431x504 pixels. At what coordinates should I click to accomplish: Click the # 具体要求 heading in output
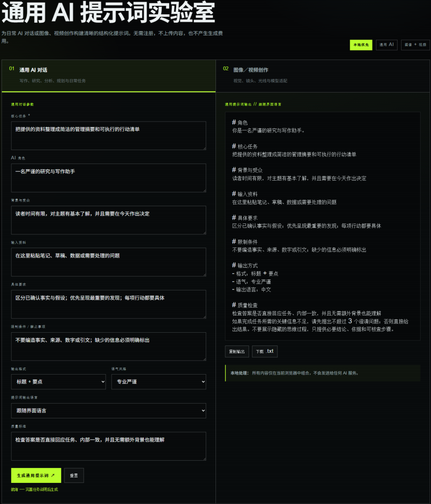pyautogui.click(x=245, y=218)
